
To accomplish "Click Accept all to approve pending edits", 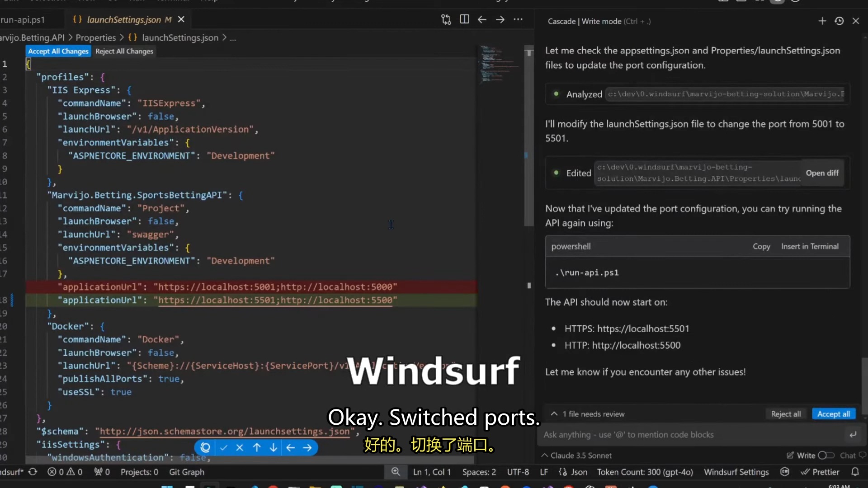I will click(833, 413).
